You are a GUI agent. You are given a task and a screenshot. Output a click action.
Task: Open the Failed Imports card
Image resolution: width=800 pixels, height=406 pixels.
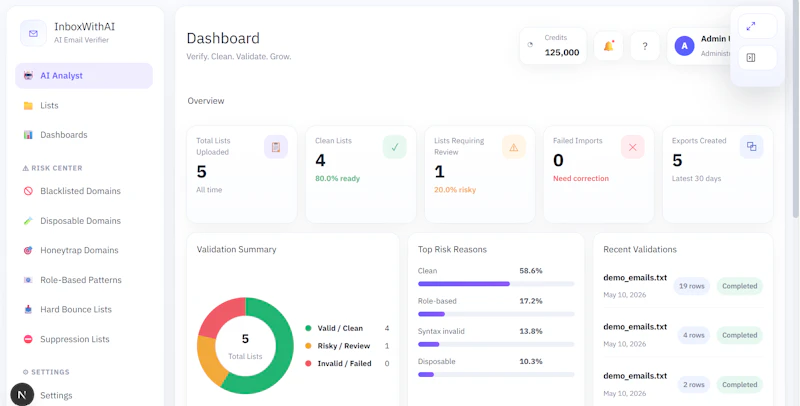point(598,174)
